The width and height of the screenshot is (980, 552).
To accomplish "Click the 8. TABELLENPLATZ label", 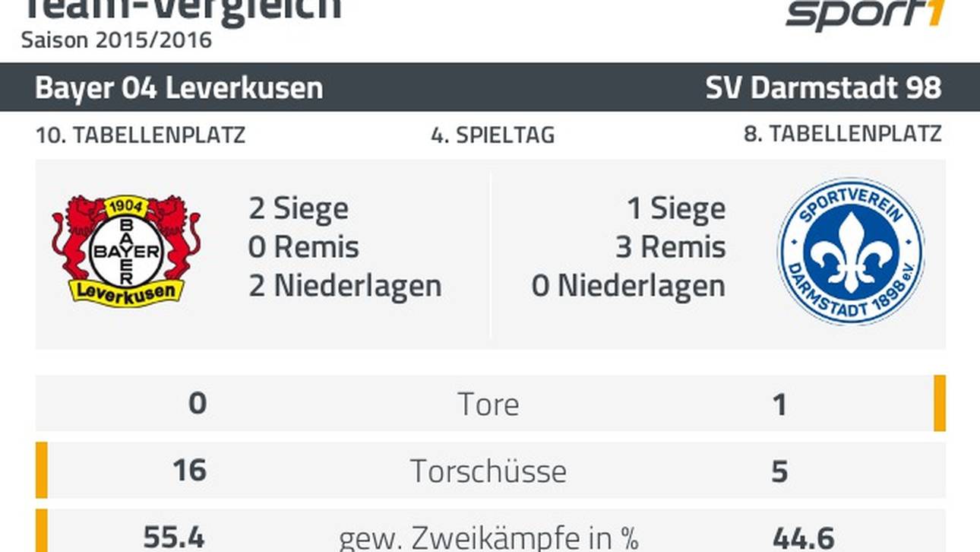I will (x=842, y=134).
